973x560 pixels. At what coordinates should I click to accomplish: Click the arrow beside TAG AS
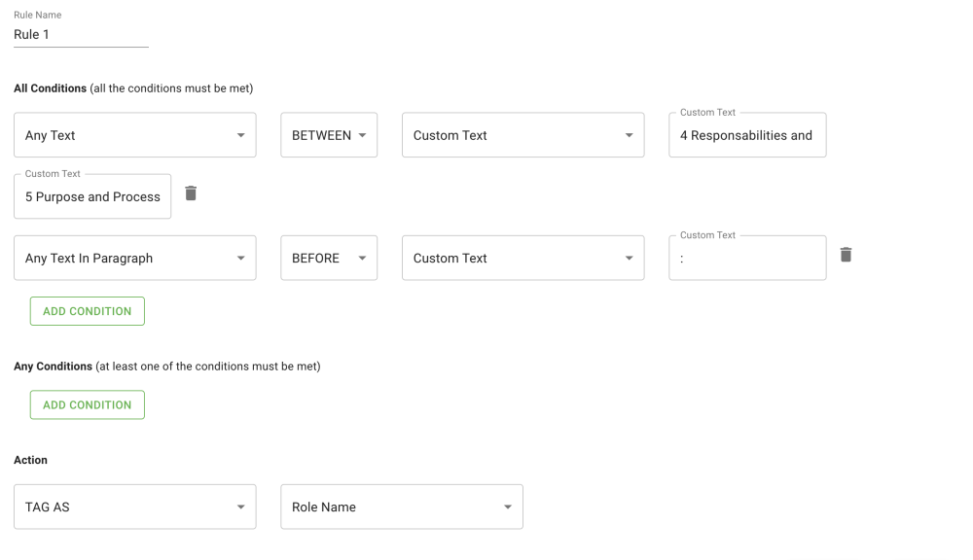click(x=240, y=507)
